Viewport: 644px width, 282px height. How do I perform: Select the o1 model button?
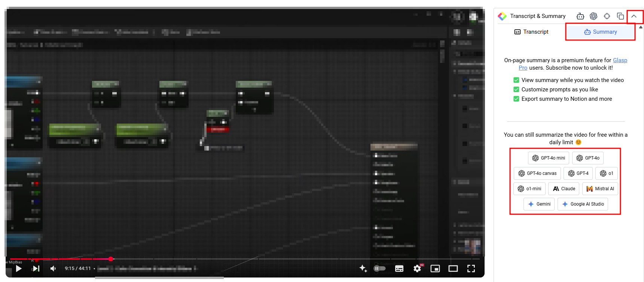[x=607, y=173]
